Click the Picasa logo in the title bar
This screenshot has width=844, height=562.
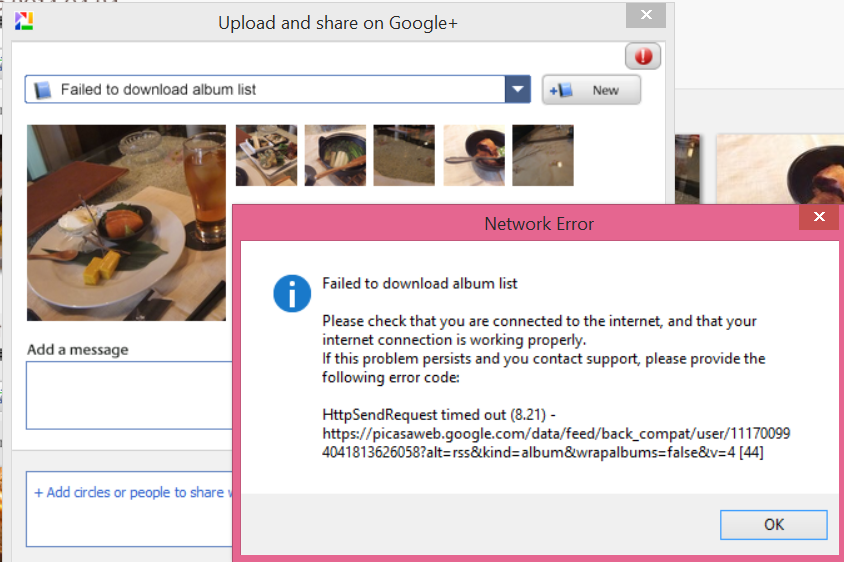coord(24,22)
